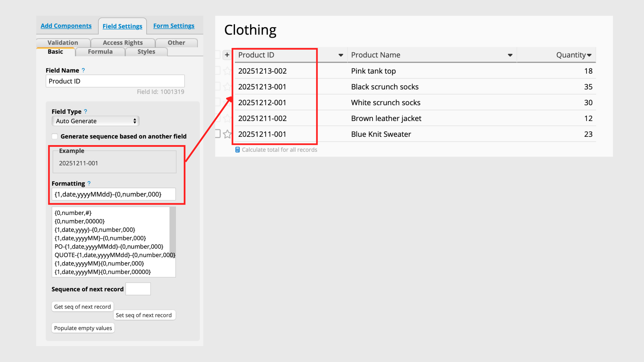
Task: Enable Generate sequence based on another field
Action: click(x=55, y=136)
